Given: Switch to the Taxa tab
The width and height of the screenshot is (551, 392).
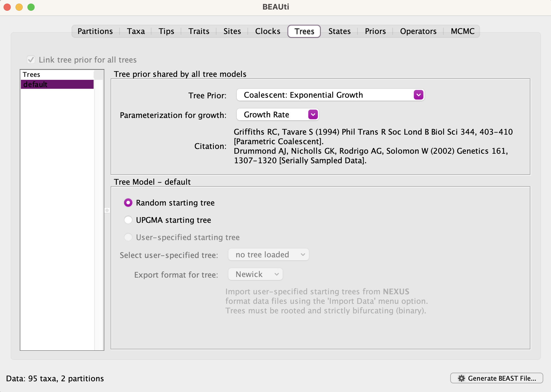Looking at the screenshot, I should (136, 31).
